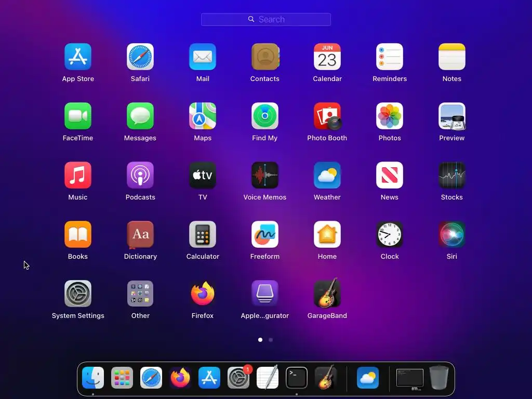Image resolution: width=532 pixels, height=399 pixels.
Task: Restore the minimized window thumbnail in Dock
Action: click(x=410, y=378)
